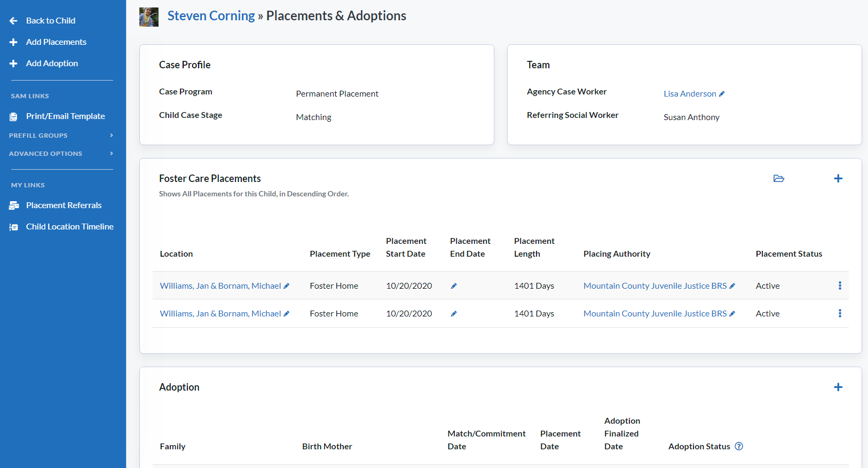Edit placing authority pencil in first row

(732, 286)
